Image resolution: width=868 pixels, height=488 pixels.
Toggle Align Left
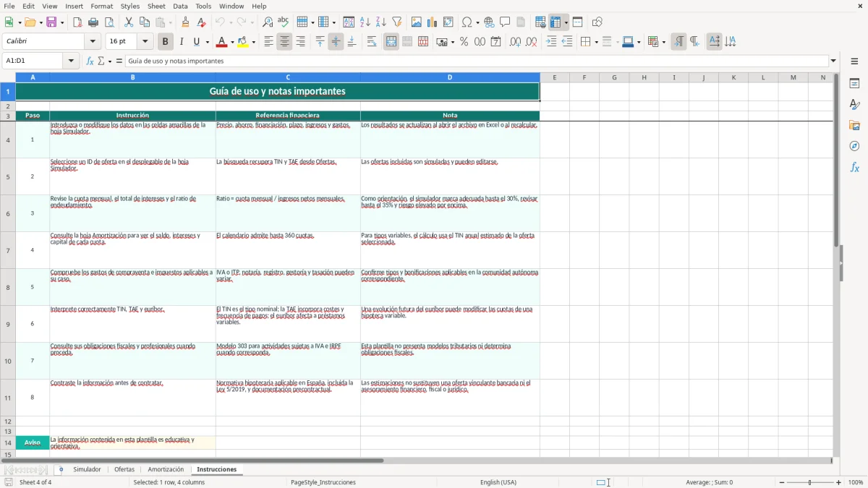pos(268,42)
